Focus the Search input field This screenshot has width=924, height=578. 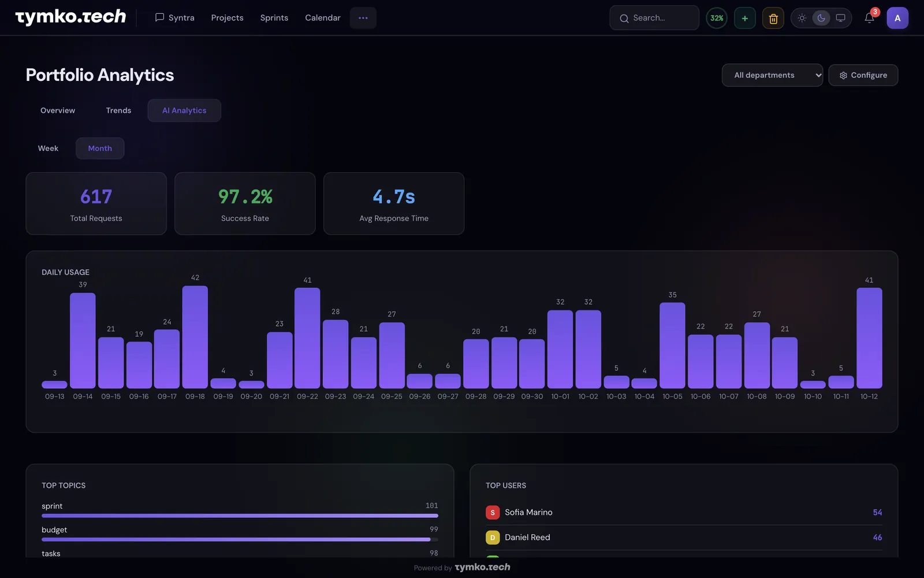pyautogui.click(x=654, y=18)
